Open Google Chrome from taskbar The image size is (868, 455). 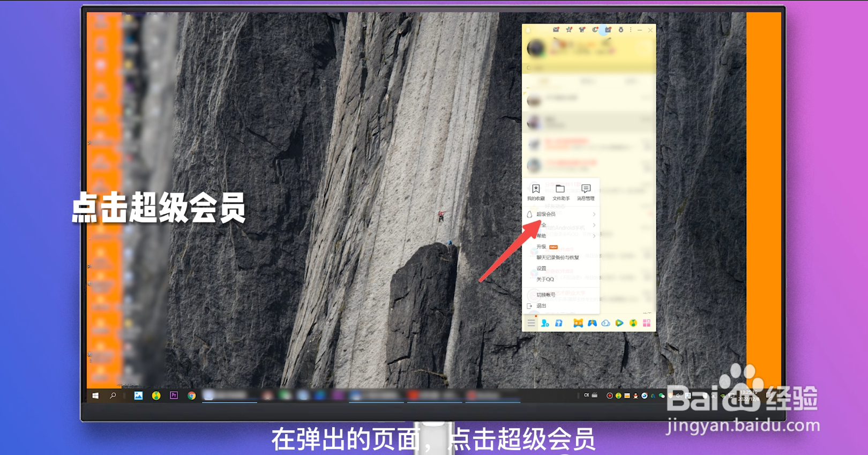click(191, 396)
